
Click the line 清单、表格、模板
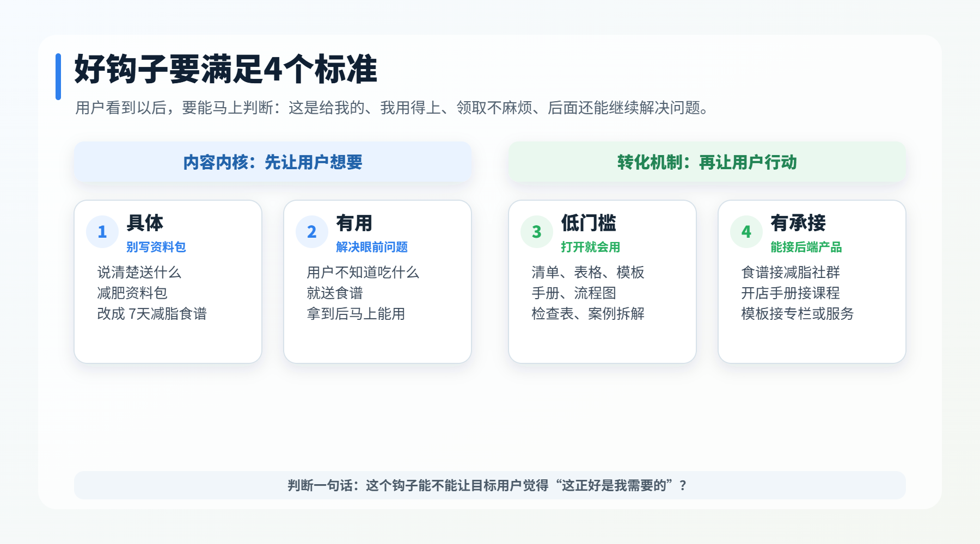[588, 272]
